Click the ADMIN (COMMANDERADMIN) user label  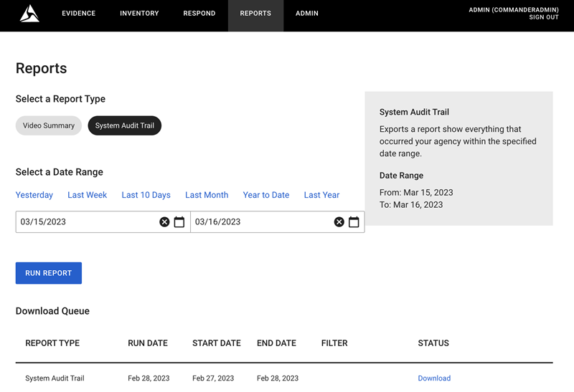[514, 10]
